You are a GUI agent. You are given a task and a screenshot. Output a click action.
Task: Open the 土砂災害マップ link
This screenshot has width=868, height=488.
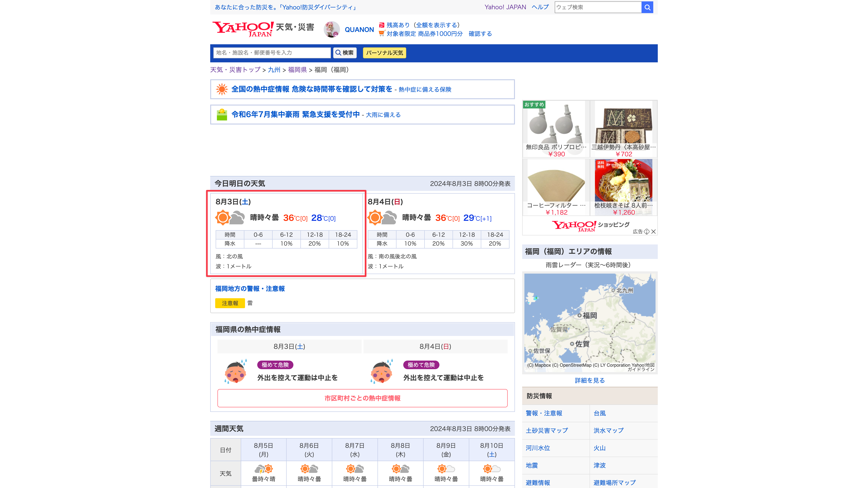(x=546, y=430)
